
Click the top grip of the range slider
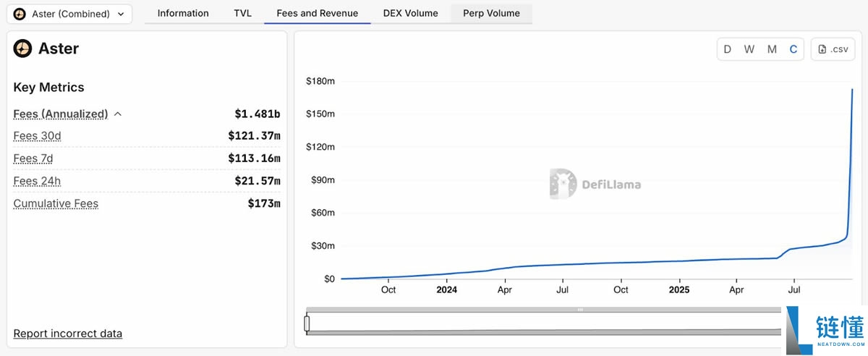(x=579, y=309)
